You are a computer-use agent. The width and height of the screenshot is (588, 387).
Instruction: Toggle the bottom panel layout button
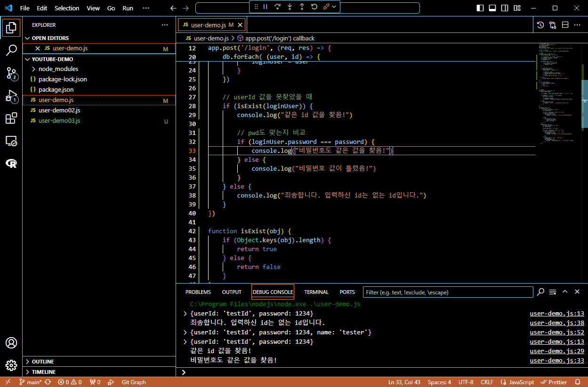pos(492,8)
